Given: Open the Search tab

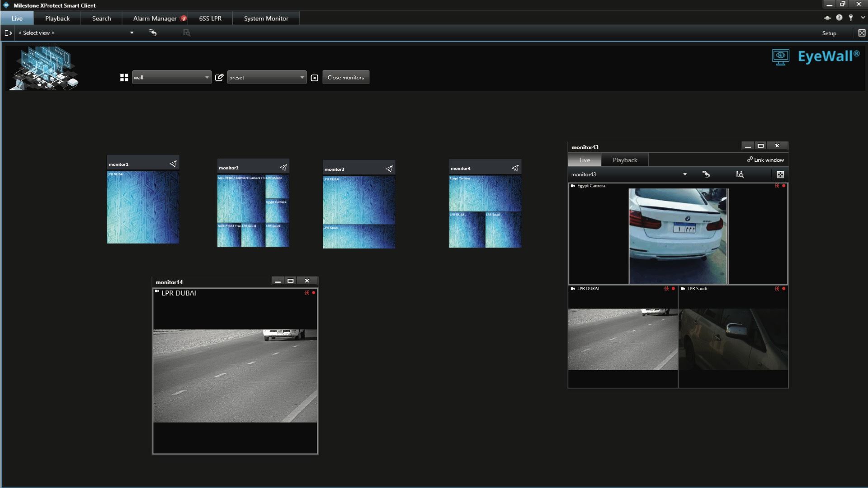Looking at the screenshot, I should (101, 19).
